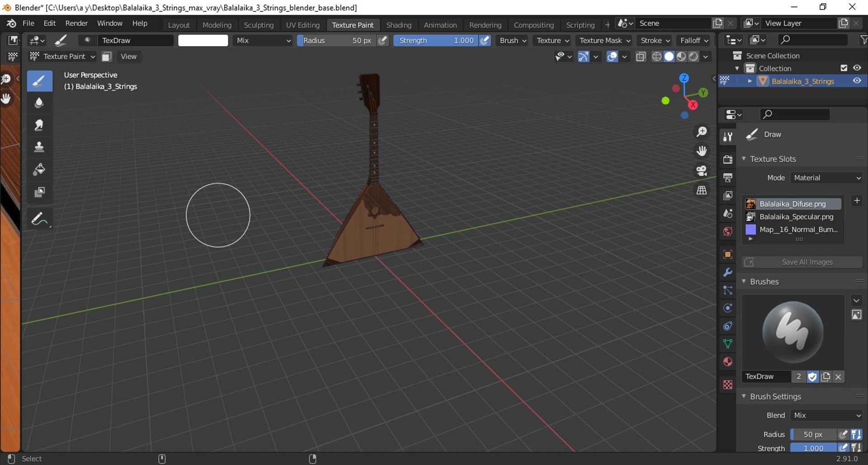Hide the Collection with its eye icon
The height and width of the screenshot is (465, 868).
857,68
